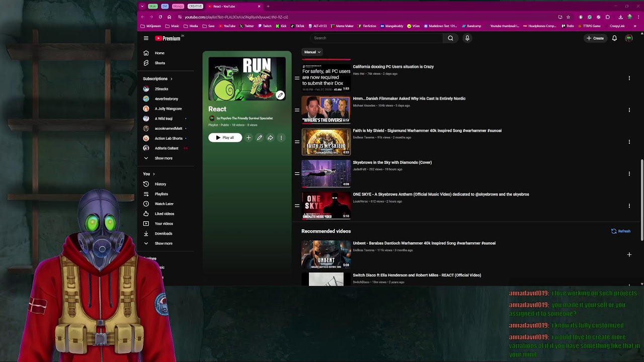
Task: Add videos using the plus icon beside Play all
Action: pos(249,138)
